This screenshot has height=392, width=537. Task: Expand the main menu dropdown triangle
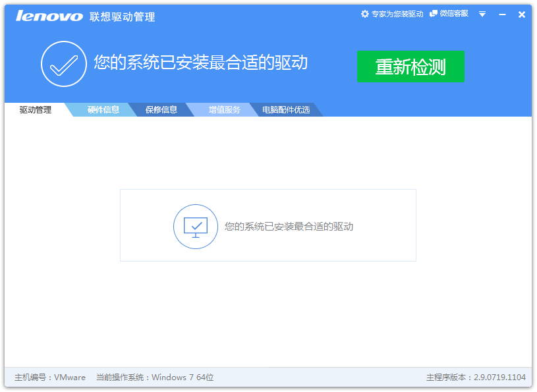482,14
